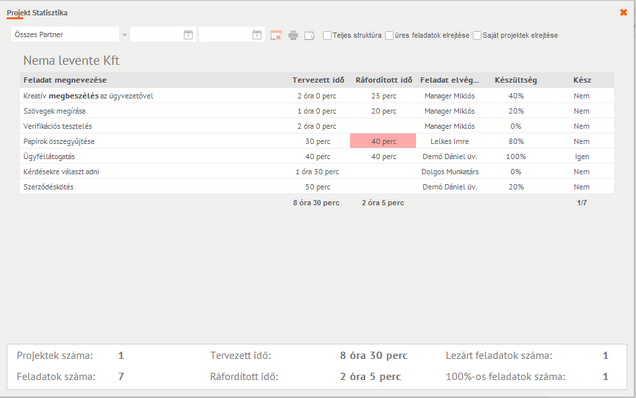Image resolution: width=636 pixels, height=398 pixels.
Task: Expand the Összes Partner dropdown arrow
Action: [125, 35]
